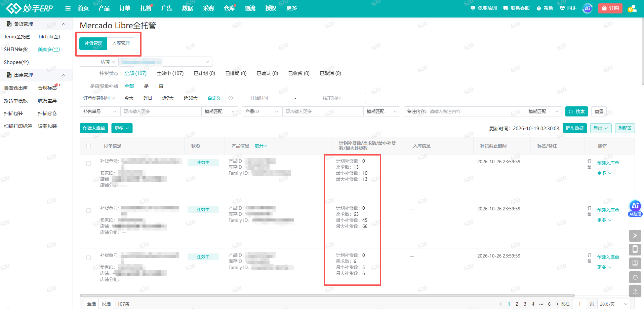Open the 产品ID field selector
This screenshot has width=644, height=309.
point(262,111)
